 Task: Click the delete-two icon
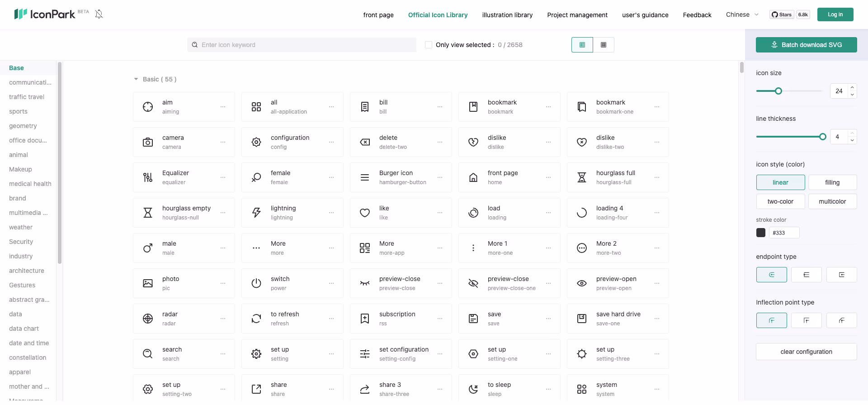click(x=365, y=142)
